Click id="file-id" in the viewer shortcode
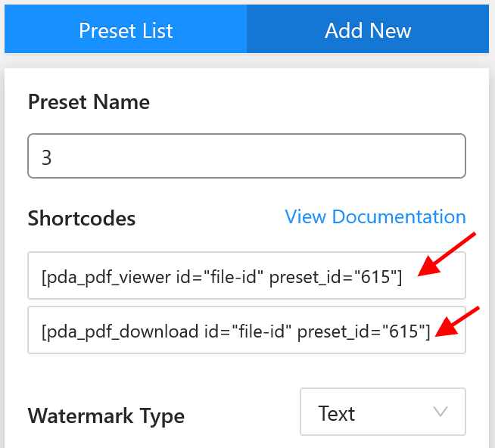 click(219, 278)
